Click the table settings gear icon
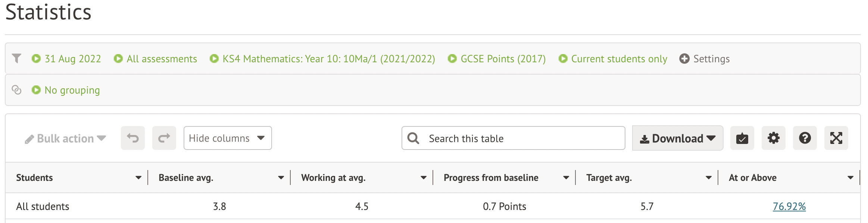The width and height of the screenshot is (868, 223). tap(773, 138)
